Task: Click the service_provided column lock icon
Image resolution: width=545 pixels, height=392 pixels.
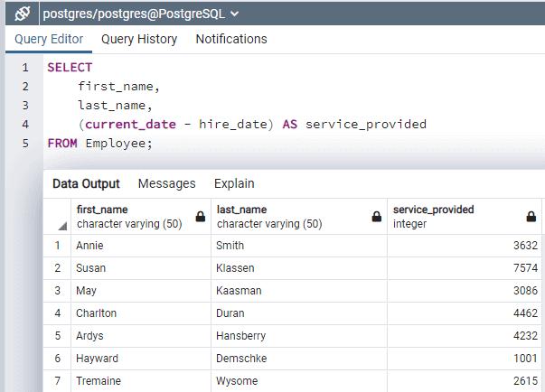Action: click(x=531, y=217)
